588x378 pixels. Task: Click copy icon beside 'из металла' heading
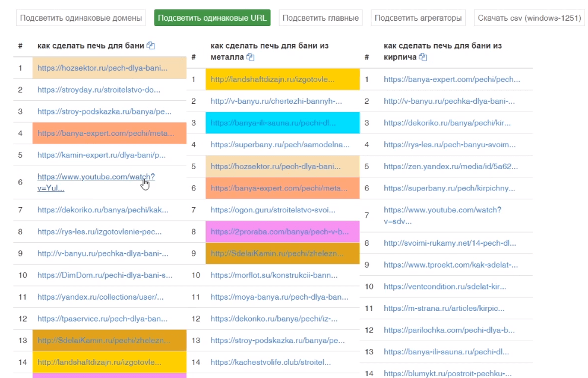click(250, 57)
